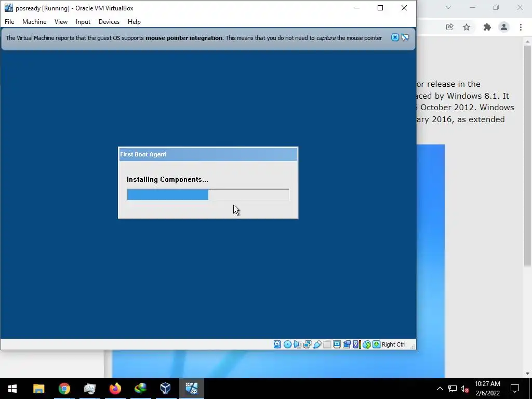Open Chrome's three-dot menu
Image resolution: width=532 pixels, height=399 pixels.
tap(521, 27)
